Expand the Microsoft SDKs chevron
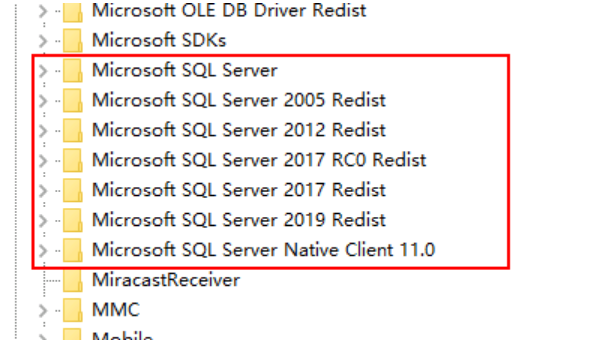Image resolution: width=590 pixels, height=361 pixels. point(43,41)
